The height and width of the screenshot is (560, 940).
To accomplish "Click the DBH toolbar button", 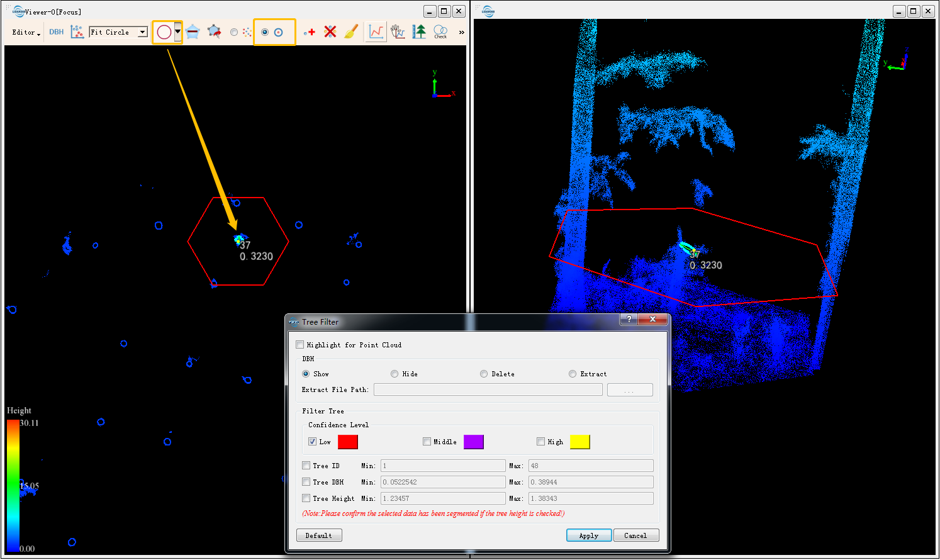I will tap(57, 32).
